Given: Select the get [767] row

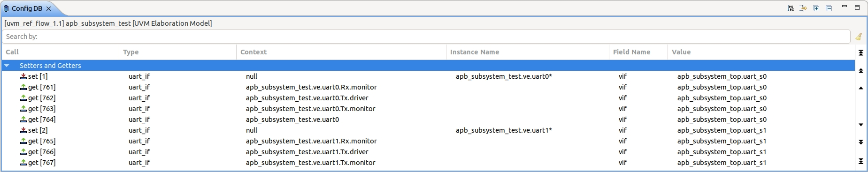Looking at the screenshot, I should (428, 163).
